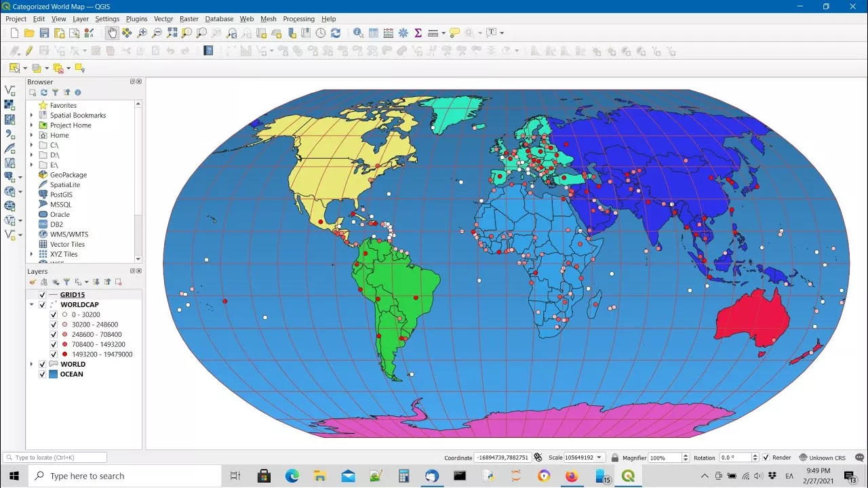868x488 pixels.
Task: Open the Scale dropdown in status bar
Action: (x=599, y=457)
